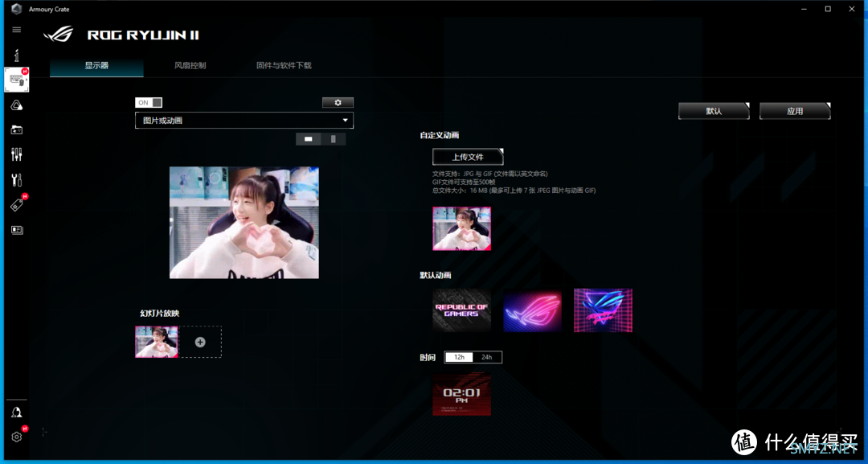Click the GIF文件可支持至500帧 note
This screenshot has height=464, width=868.
pos(464,182)
